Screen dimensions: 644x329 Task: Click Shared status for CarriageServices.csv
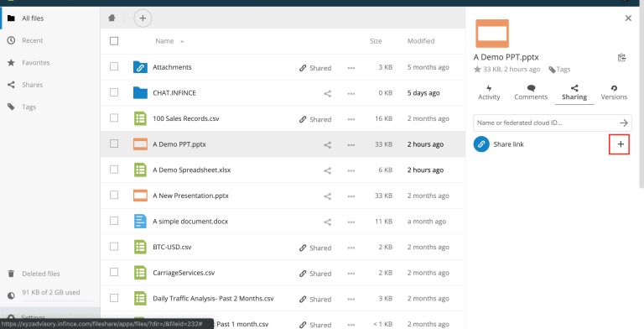315,274
